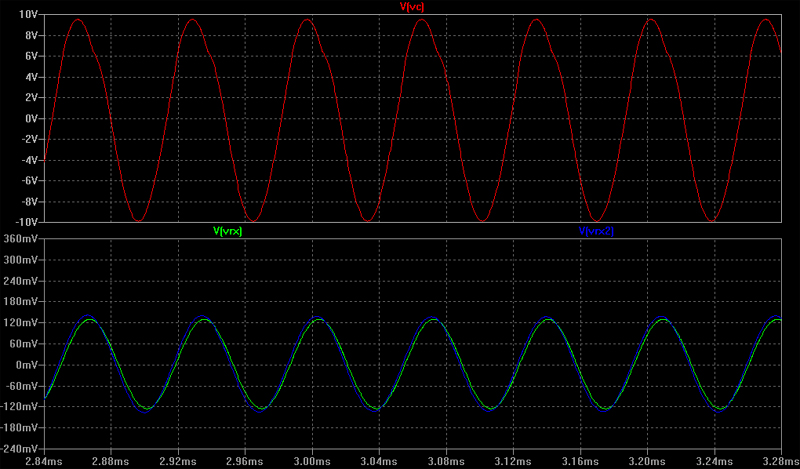Click the 3.16ms time label
800x469 pixels.
point(581,462)
